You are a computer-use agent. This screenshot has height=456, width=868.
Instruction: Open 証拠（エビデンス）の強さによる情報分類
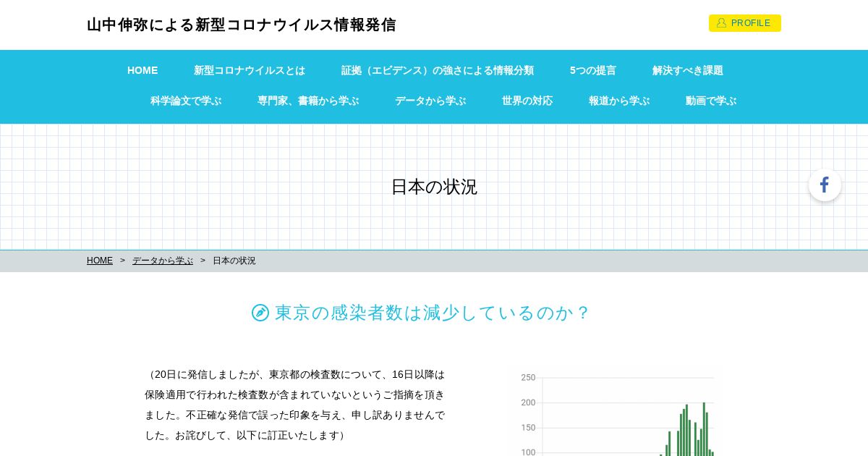point(438,70)
